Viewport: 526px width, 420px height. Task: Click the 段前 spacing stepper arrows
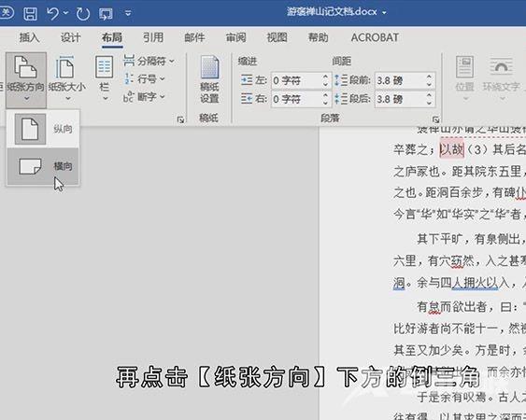pos(430,81)
